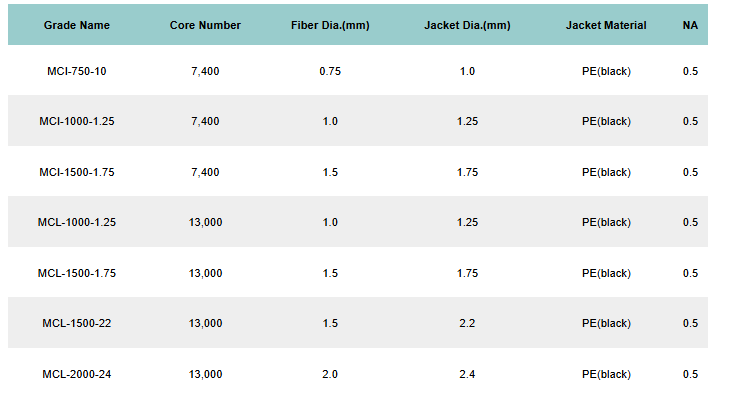The height and width of the screenshot is (402, 739).
Task: Click PE(black) in the MCL-2000-24 row
Action: (606, 374)
